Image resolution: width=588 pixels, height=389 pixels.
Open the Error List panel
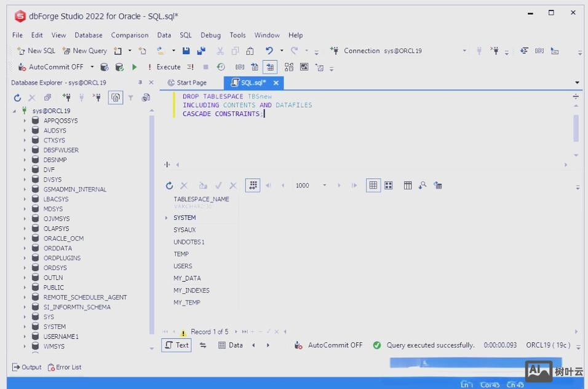coord(65,367)
